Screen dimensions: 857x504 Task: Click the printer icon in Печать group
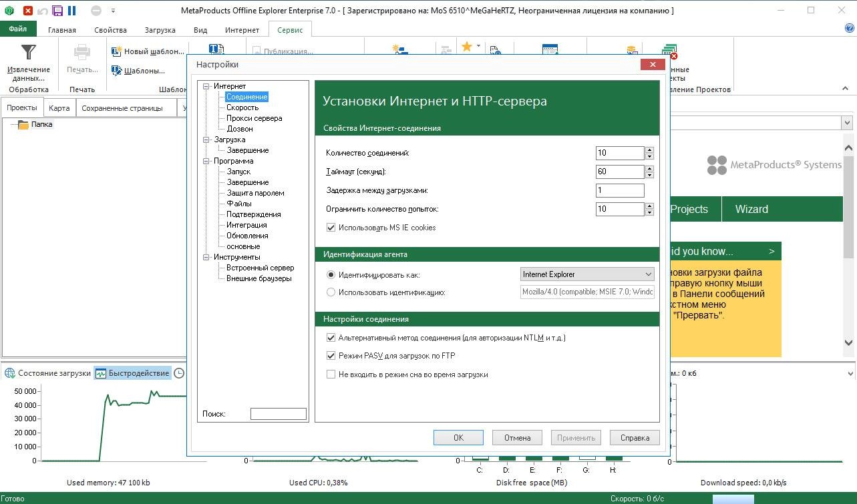click(x=81, y=52)
